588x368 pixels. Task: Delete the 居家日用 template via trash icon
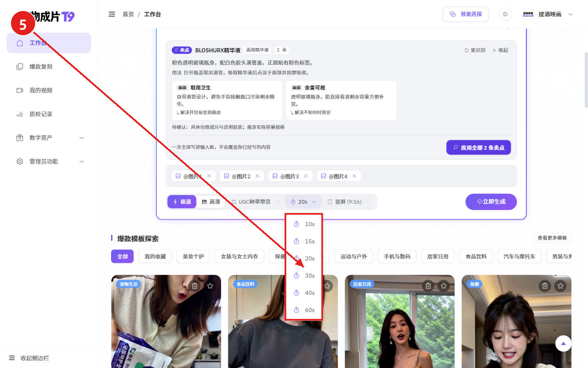click(x=428, y=286)
